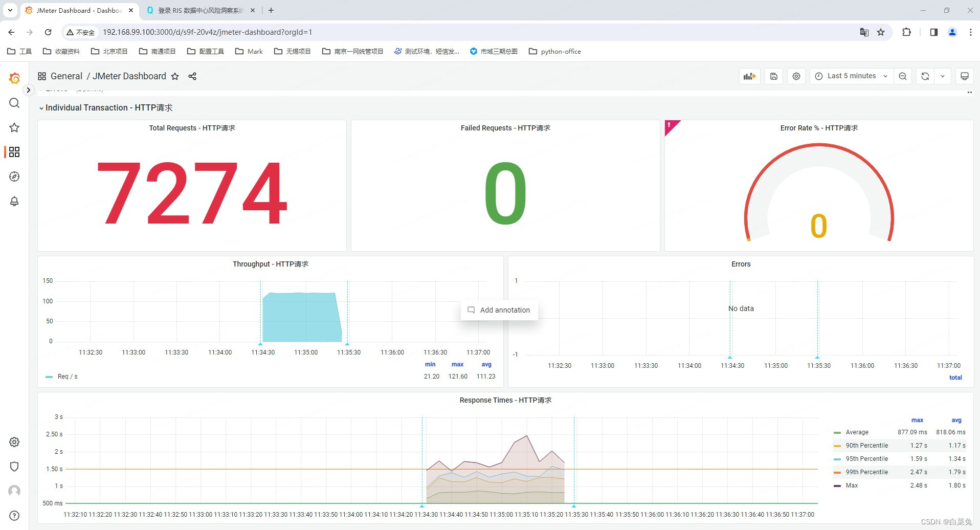Click the browser address bar URL
Screen dimensions: 980x530
(207, 32)
